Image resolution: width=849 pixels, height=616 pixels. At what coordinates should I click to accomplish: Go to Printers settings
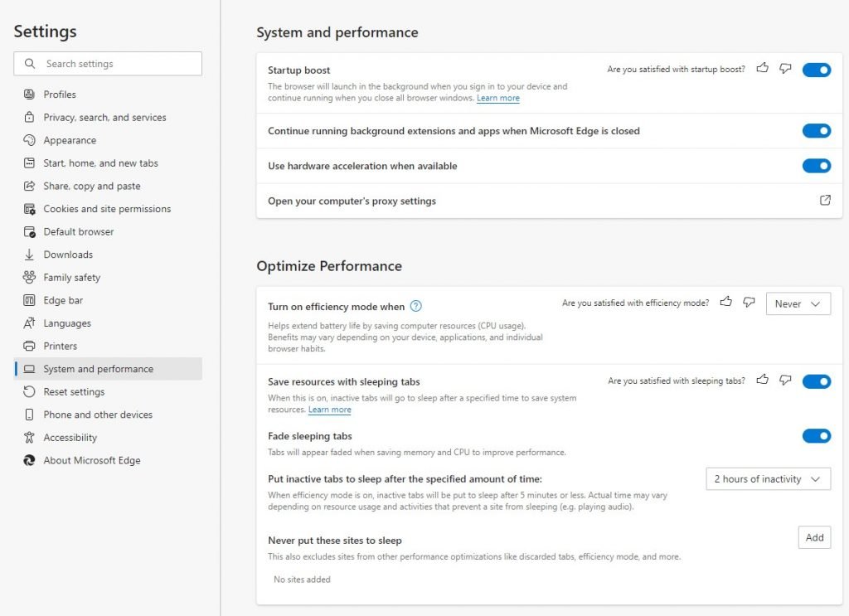point(109,346)
